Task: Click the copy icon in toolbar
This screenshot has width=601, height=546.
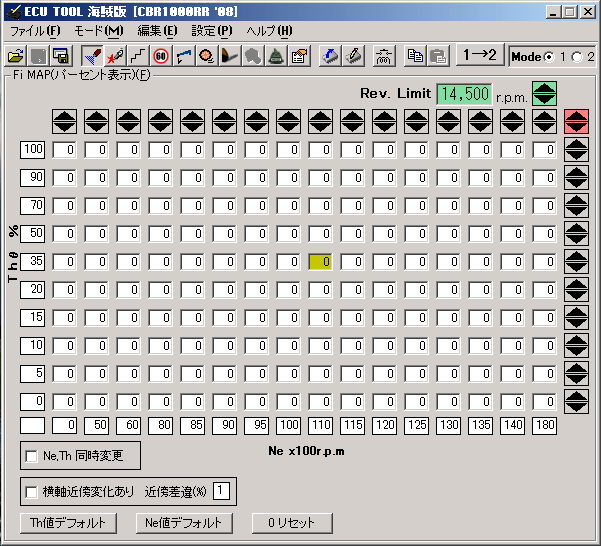Action: coord(415,56)
